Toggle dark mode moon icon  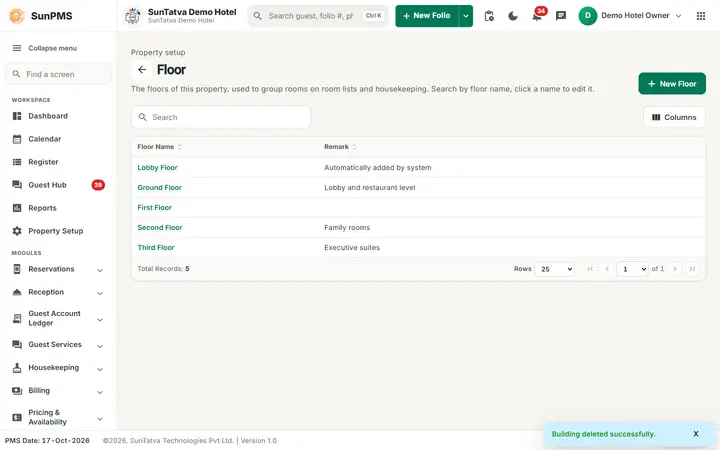pyautogui.click(x=513, y=16)
